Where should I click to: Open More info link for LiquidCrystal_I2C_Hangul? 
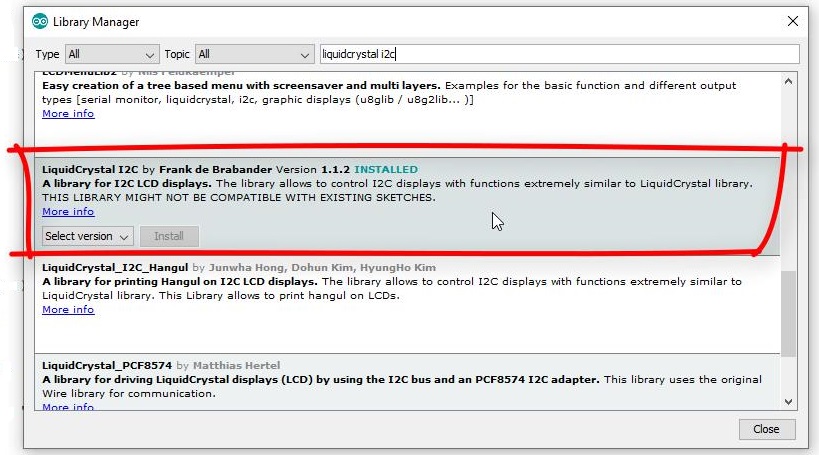(x=68, y=310)
